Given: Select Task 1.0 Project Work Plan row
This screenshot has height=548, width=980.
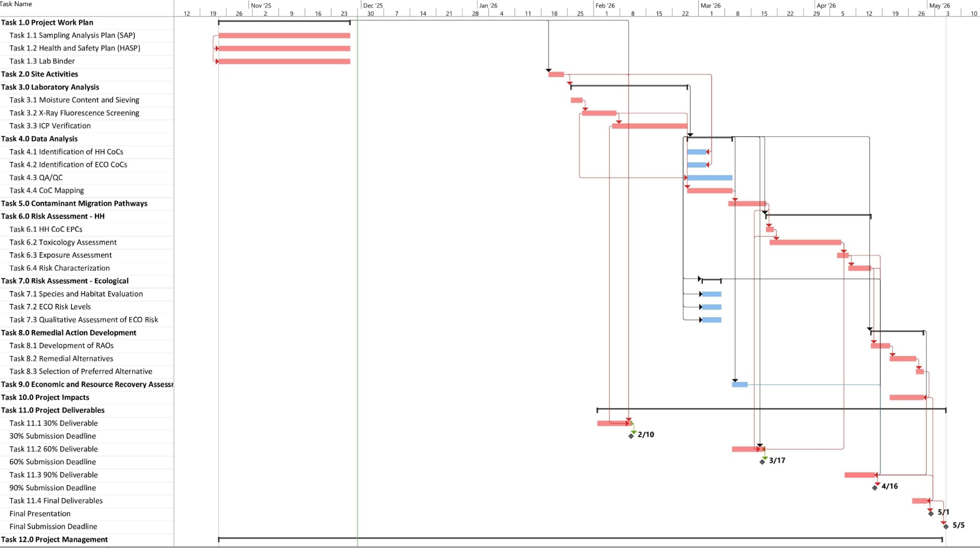Looking at the screenshot, I should click(47, 22).
